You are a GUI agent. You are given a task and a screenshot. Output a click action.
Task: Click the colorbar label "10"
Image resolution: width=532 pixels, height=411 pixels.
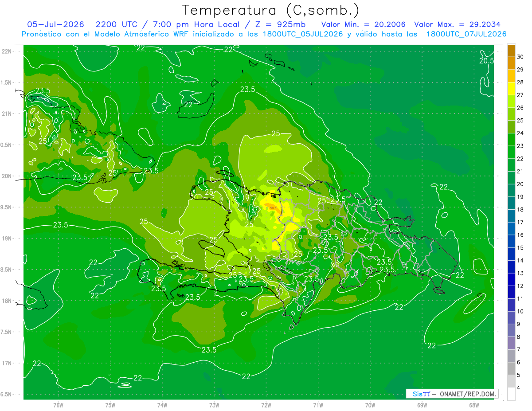[x=520, y=312]
